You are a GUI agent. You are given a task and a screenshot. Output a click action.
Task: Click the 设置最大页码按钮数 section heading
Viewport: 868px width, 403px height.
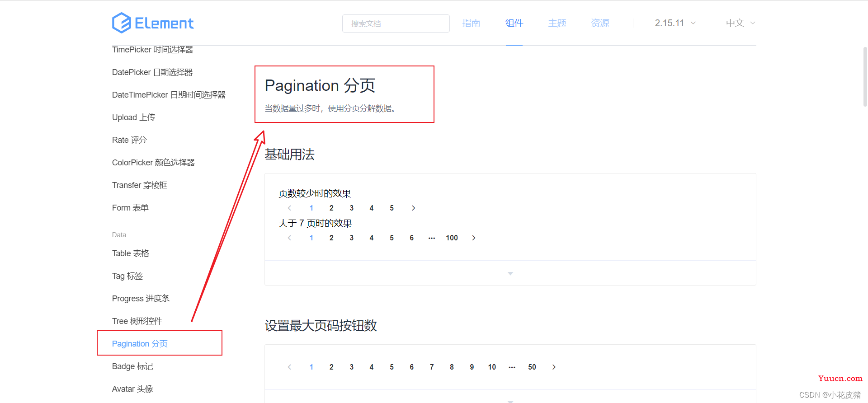[x=321, y=326]
